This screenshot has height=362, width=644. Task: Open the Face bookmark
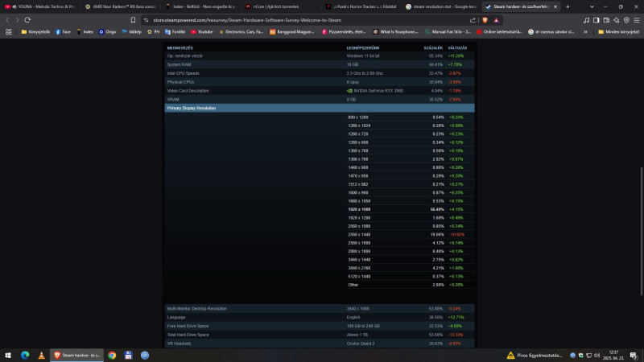pyautogui.click(x=63, y=31)
